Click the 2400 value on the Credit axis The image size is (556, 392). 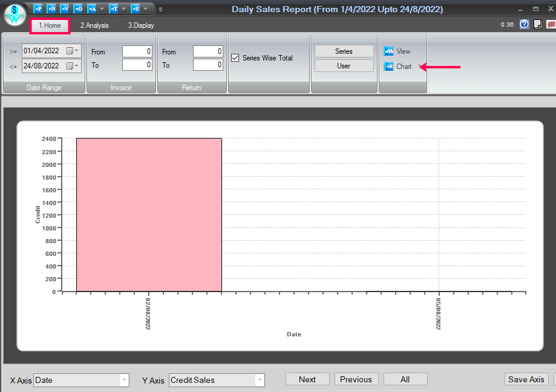pyautogui.click(x=49, y=139)
